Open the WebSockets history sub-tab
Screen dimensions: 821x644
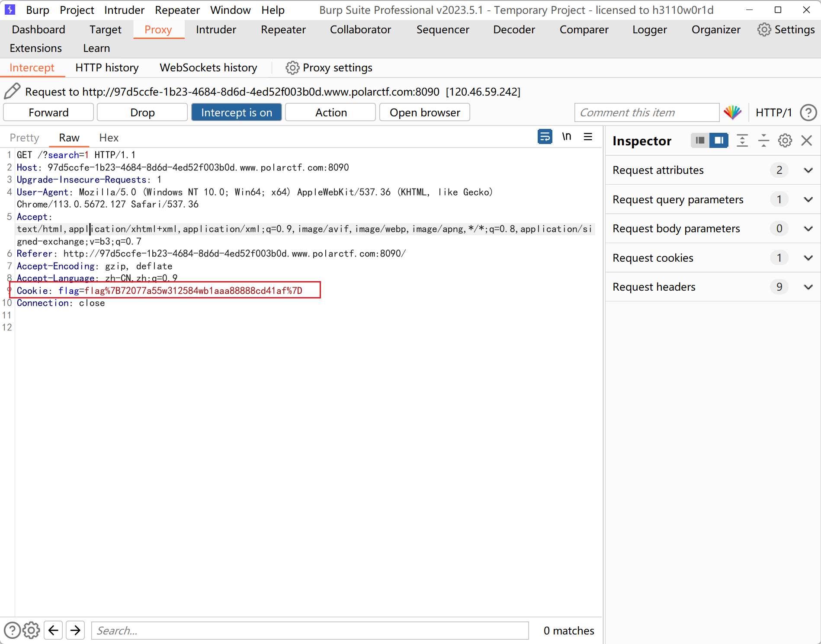(x=208, y=68)
